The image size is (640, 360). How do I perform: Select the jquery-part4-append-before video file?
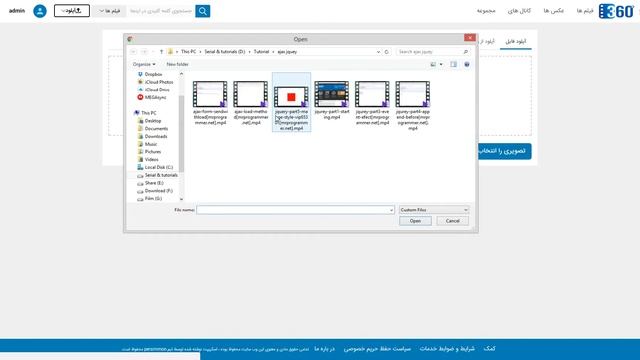click(x=413, y=105)
